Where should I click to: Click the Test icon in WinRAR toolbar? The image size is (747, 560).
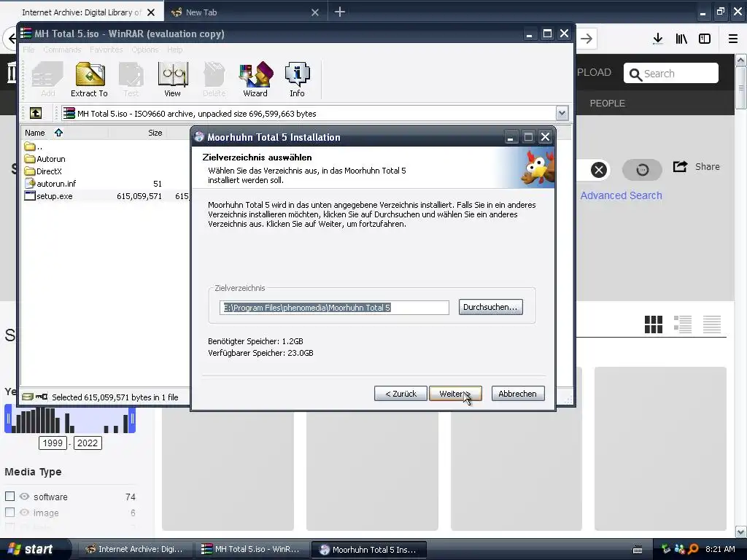[x=131, y=79]
